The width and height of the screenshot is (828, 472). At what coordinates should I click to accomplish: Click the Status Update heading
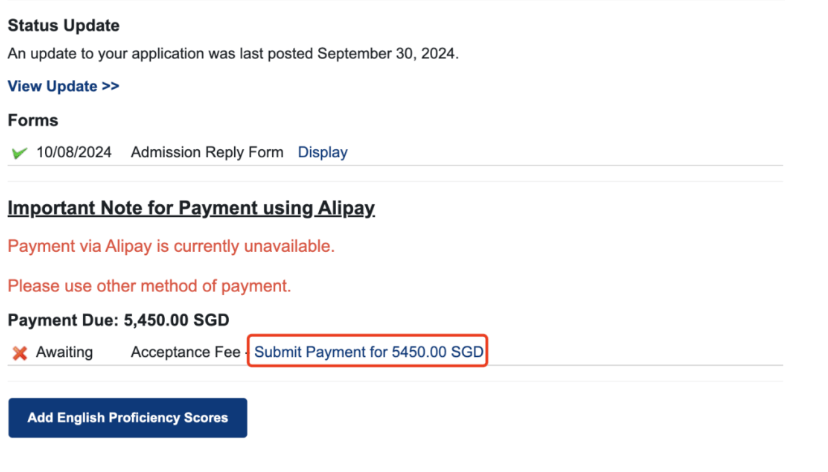pos(63,25)
